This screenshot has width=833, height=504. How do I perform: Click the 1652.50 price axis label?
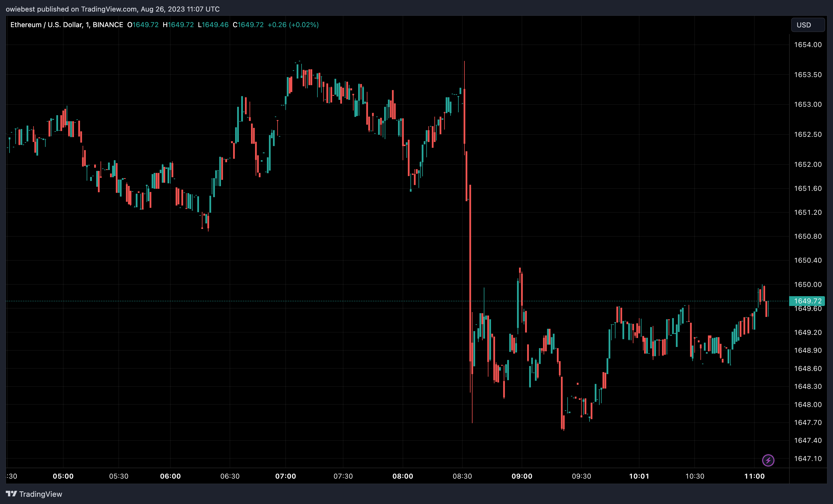808,135
